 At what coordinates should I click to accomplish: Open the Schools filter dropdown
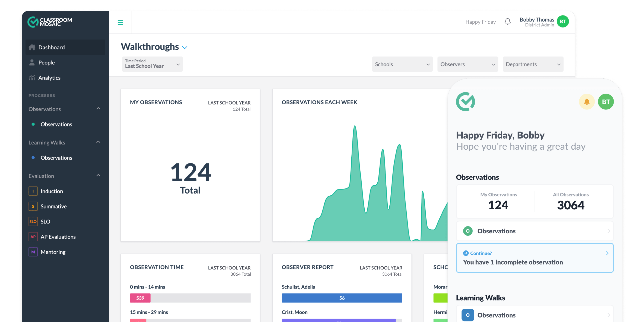point(402,64)
